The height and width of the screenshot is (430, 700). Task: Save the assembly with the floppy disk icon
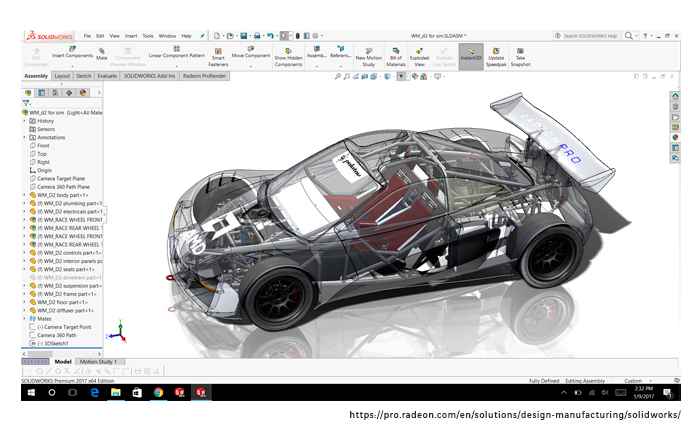point(244,36)
